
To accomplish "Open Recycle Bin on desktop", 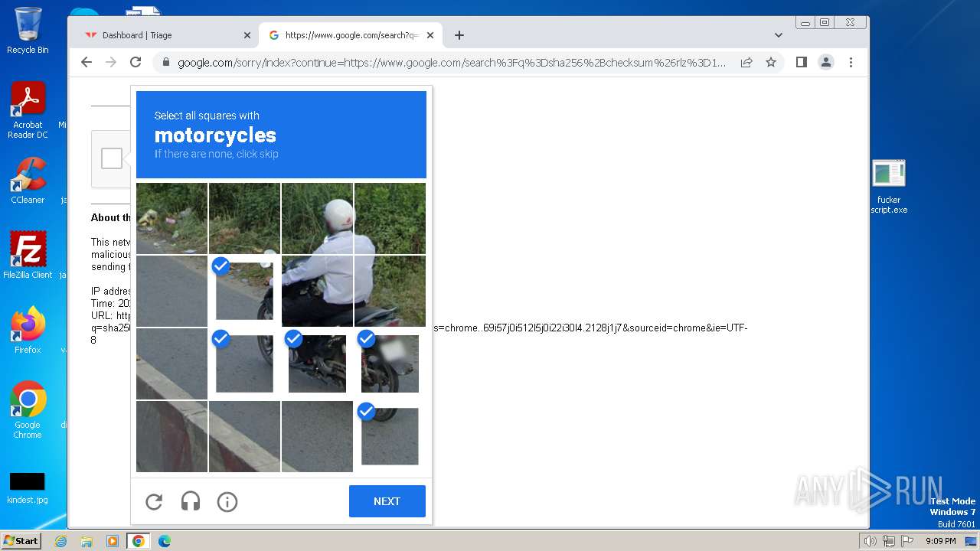I will [x=28, y=31].
